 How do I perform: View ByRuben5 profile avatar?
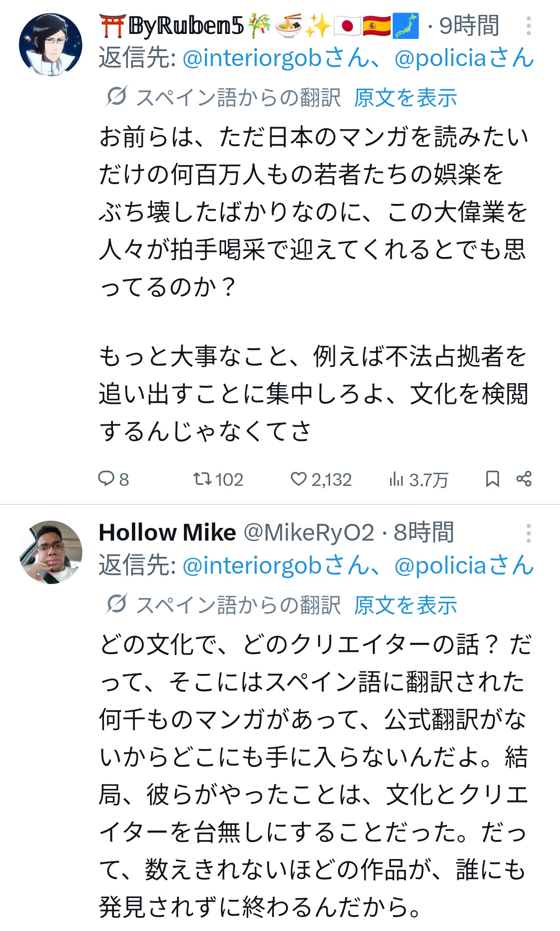tap(51, 44)
